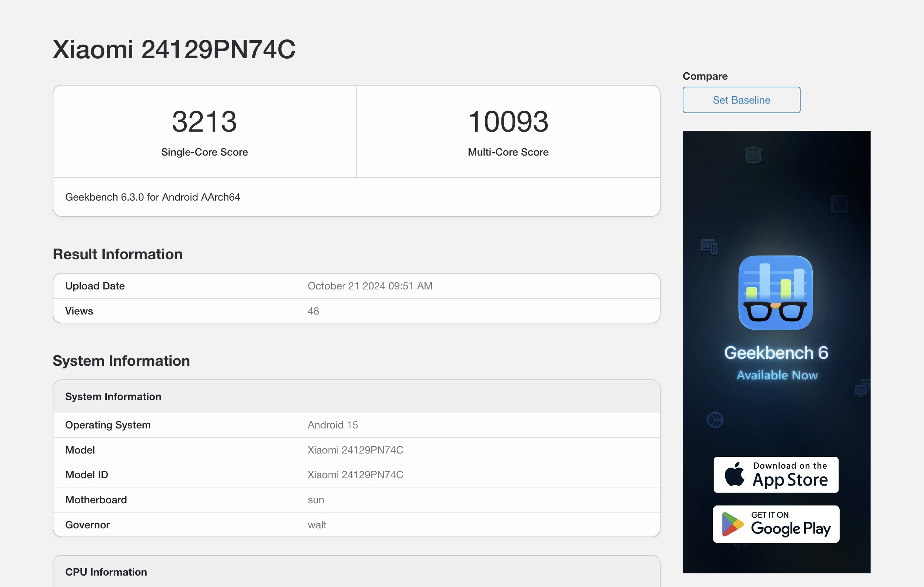Screen dimensions: 924x587
Task: Open the Download on the App Store badge
Action: (x=776, y=475)
